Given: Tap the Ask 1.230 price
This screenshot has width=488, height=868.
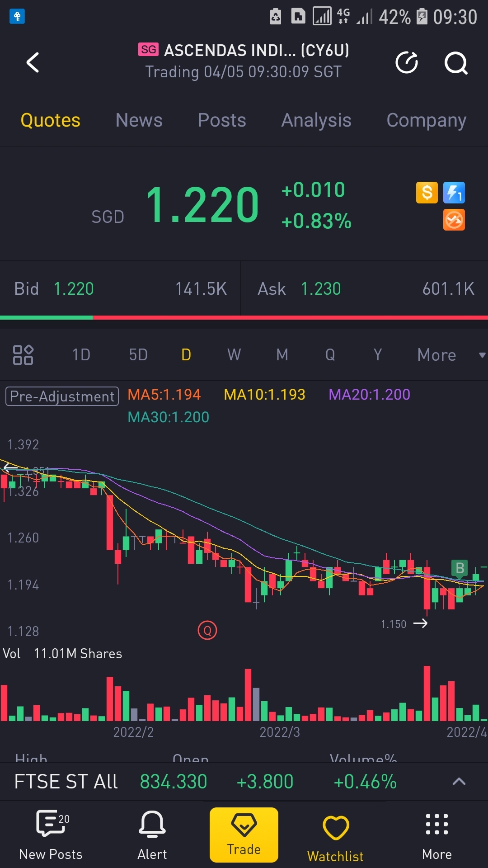Looking at the screenshot, I should click(321, 289).
